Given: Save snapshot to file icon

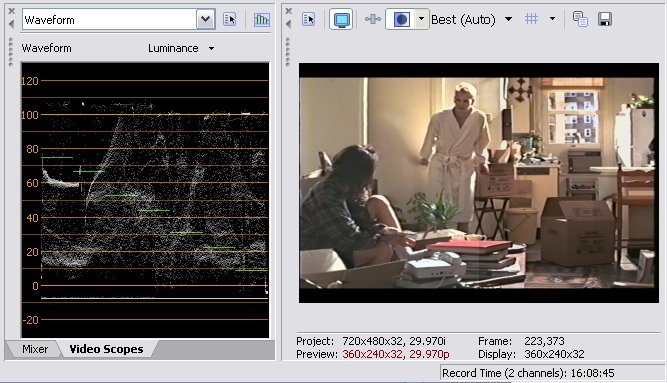Looking at the screenshot, I should coord(604,19).
